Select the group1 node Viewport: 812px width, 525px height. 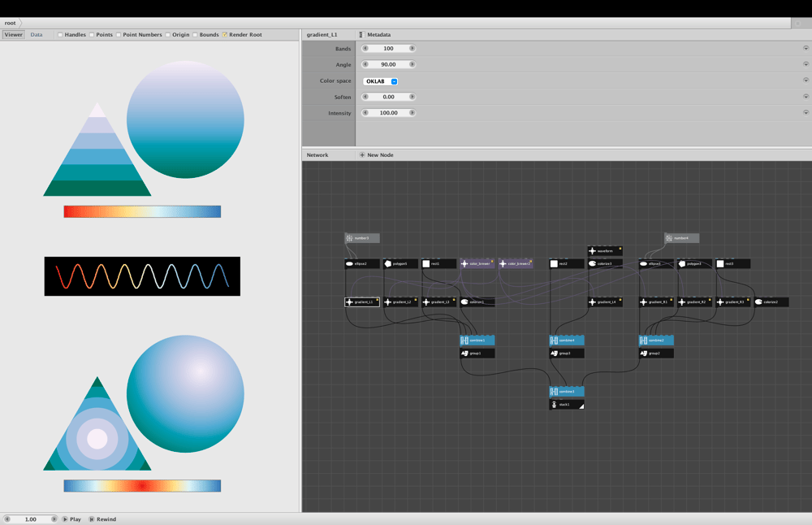click(x=477, y=354)
